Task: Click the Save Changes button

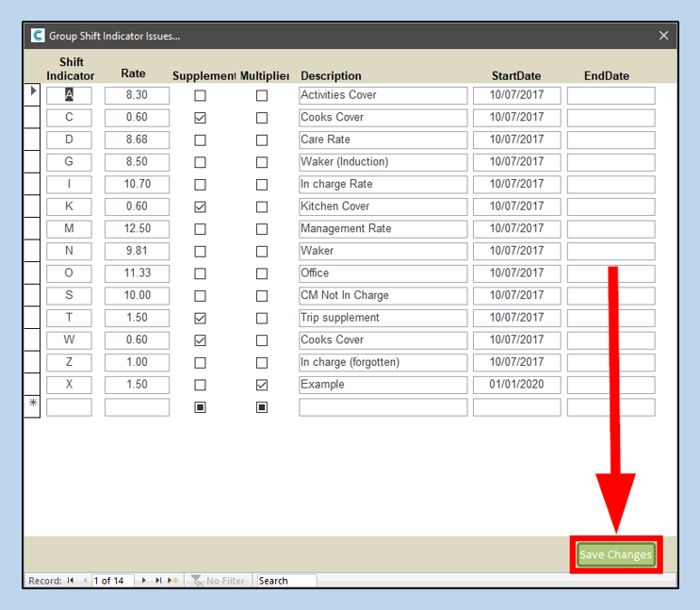Action: point(614,554)
